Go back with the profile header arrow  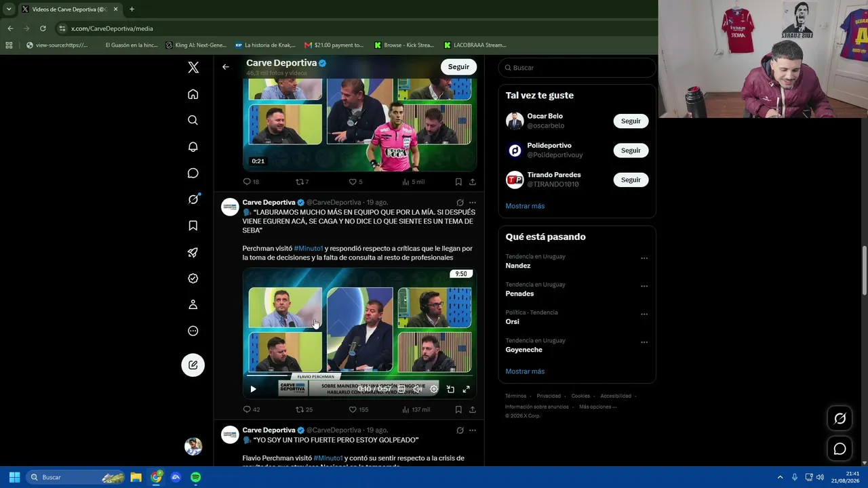[x=226, y=67]
